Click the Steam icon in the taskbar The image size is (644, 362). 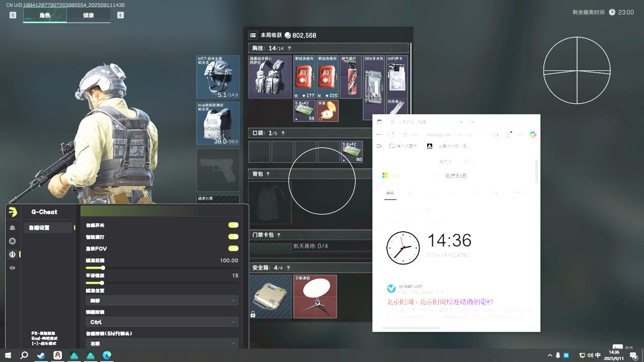tap(41, 355)
